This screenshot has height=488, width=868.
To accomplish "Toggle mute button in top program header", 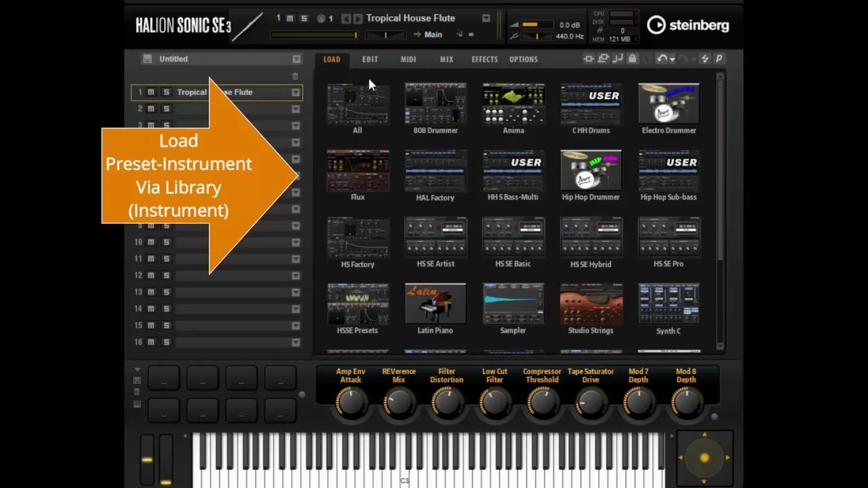I will coord(290,18).
